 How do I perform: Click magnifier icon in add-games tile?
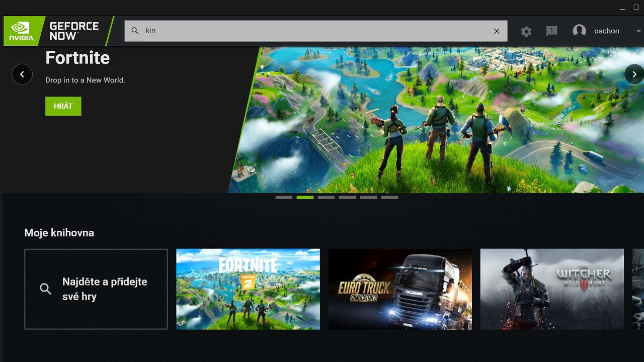(x=46, y=289)
